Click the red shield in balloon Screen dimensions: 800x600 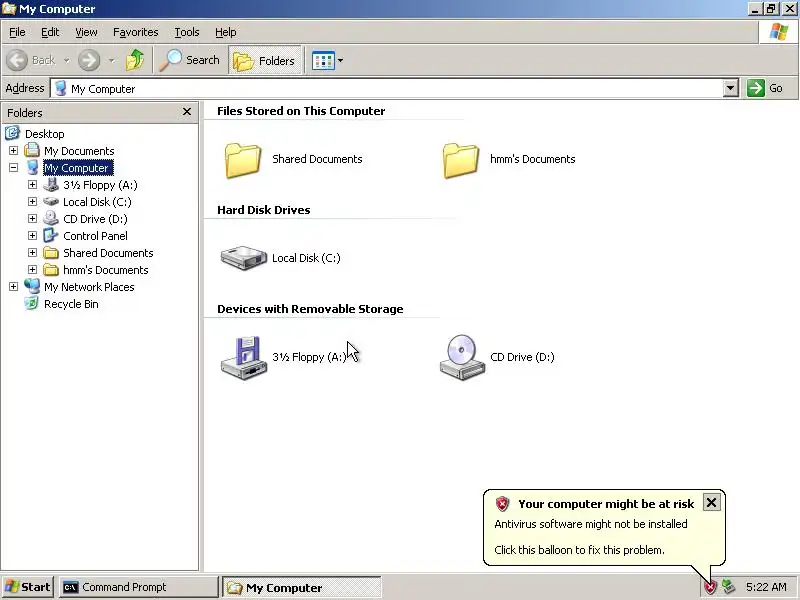pos(503,504)
